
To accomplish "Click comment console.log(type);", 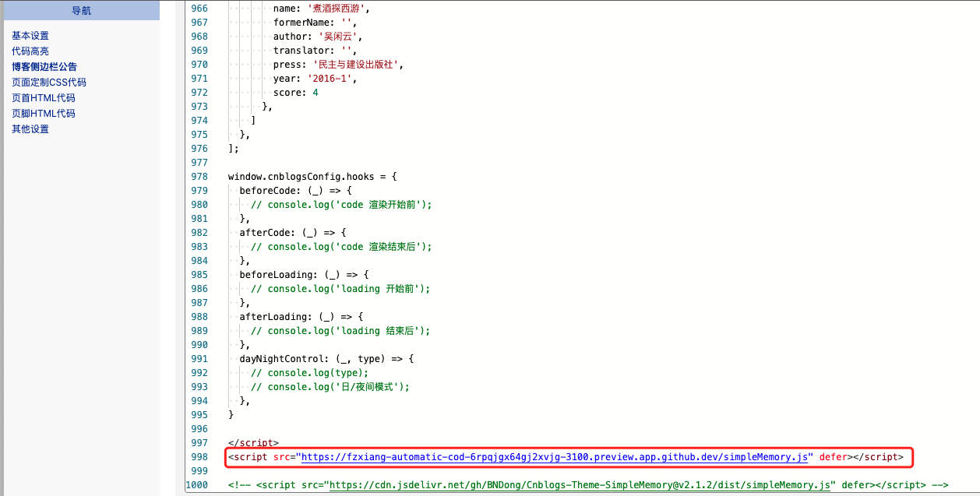I will pos(310,373).
